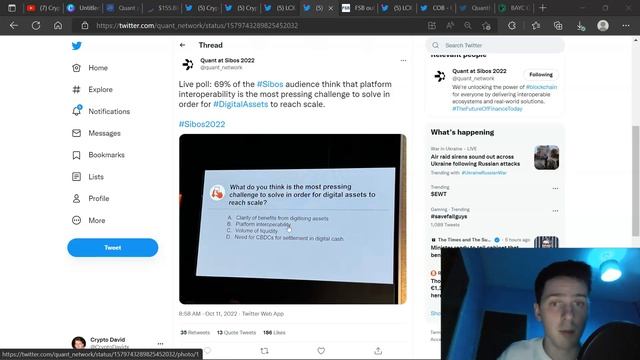Click the browser home button
Viewport: 640px width, 360px height.
click(58, 26)
